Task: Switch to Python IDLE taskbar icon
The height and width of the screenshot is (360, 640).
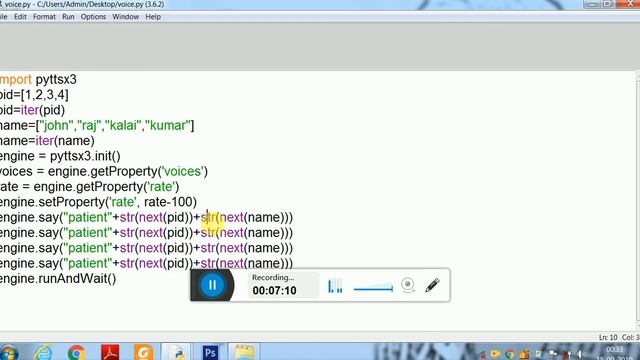Action: coord(177,353)
